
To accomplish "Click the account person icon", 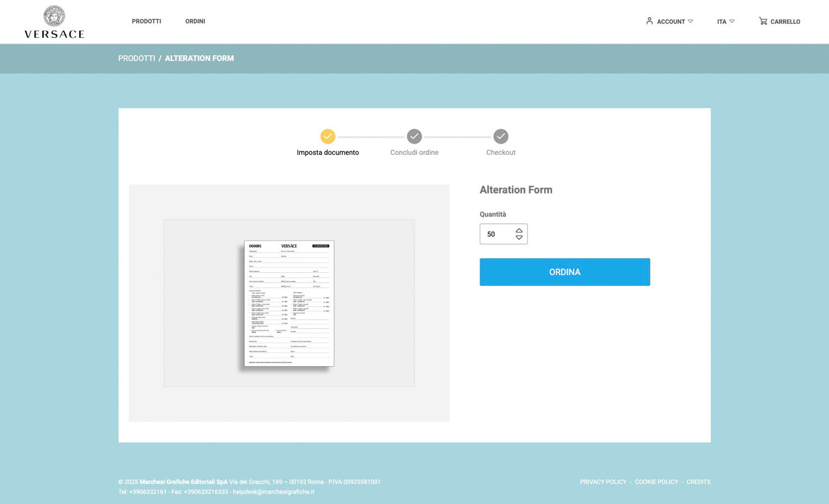I will point(649,21).
